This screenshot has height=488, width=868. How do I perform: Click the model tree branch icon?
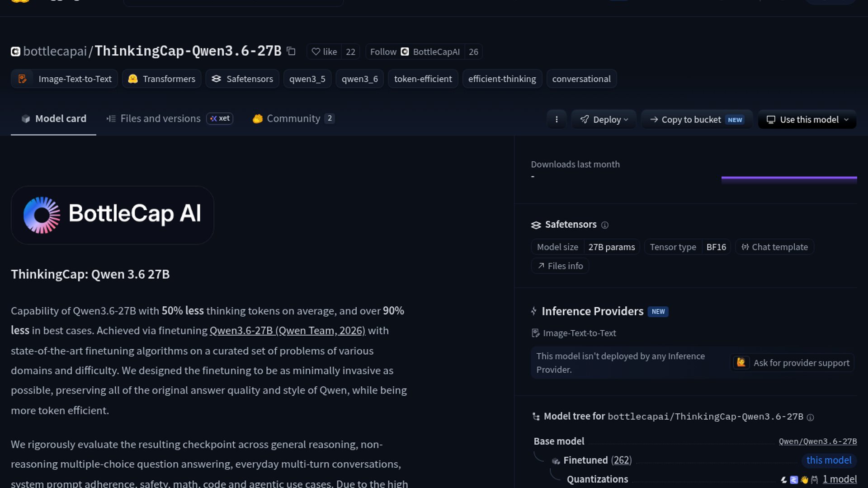pyautogui.click(x=536, y=417)
